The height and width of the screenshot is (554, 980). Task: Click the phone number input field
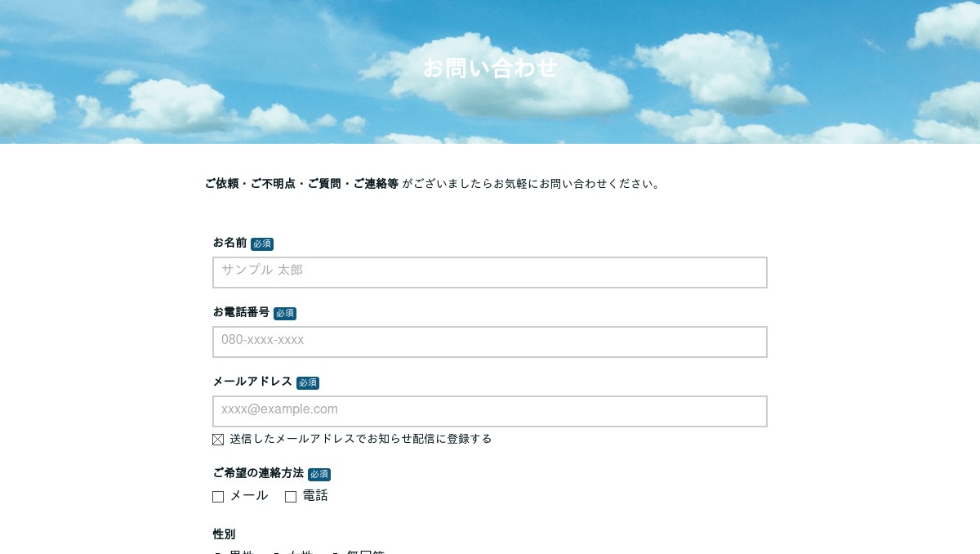click(x=489, y=342)
